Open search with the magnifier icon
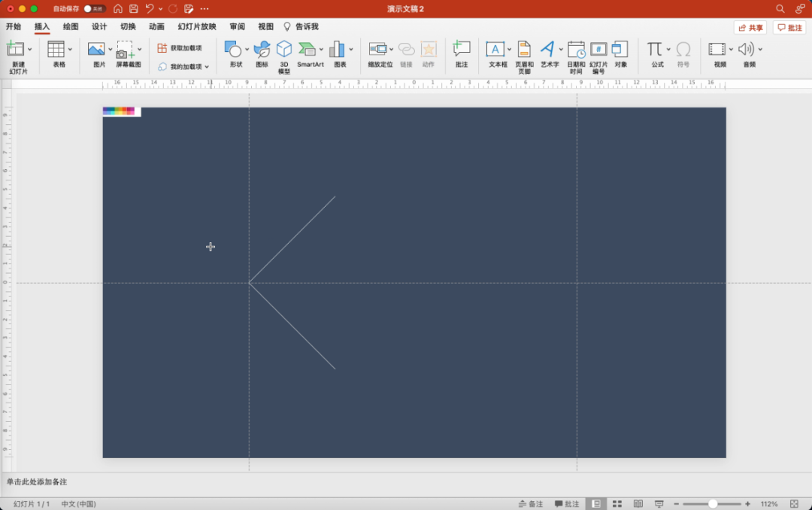 pos(780,9)
